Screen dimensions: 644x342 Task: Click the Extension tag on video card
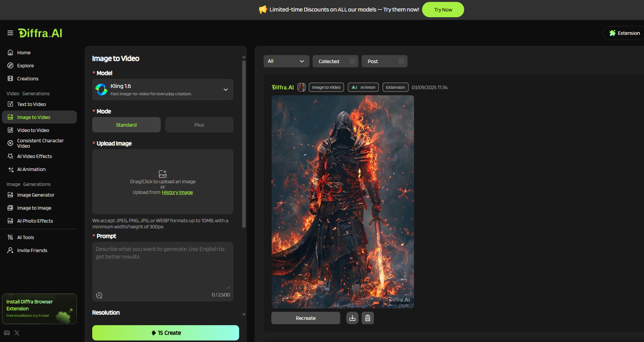click(x=395, y=87)
